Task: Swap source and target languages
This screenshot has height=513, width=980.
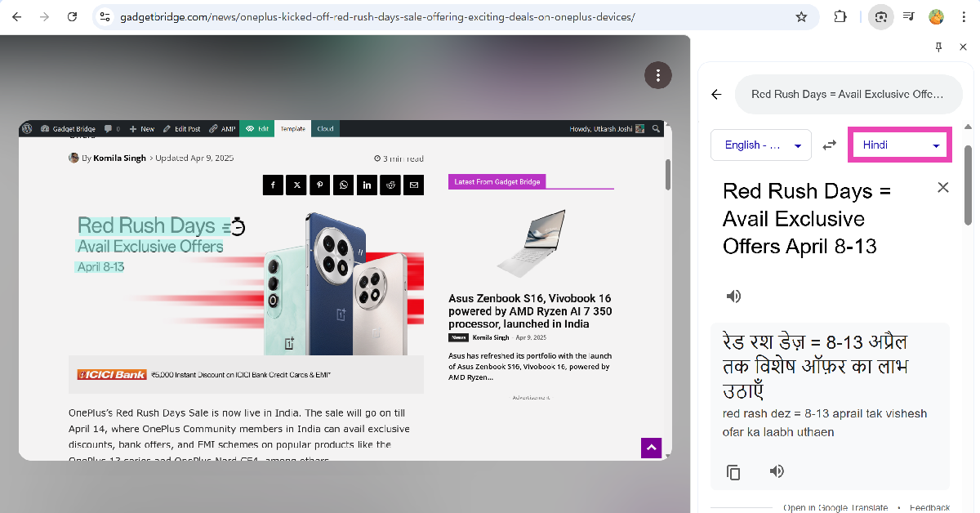Action: pos(829,145)
